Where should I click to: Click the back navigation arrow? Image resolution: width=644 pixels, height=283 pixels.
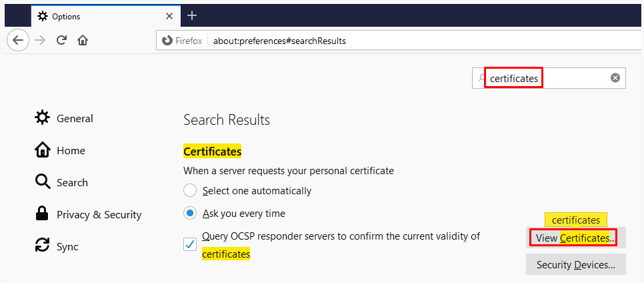click(18, 40)
